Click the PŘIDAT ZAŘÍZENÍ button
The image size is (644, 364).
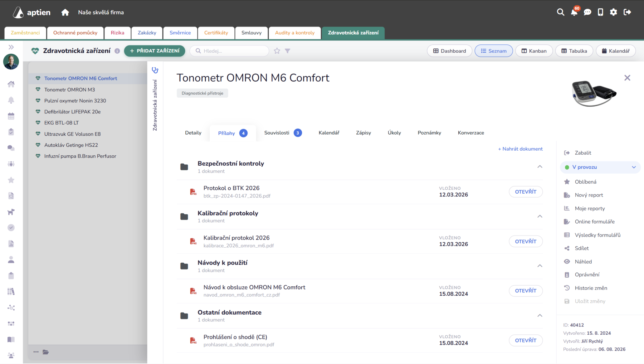point(155,51)
